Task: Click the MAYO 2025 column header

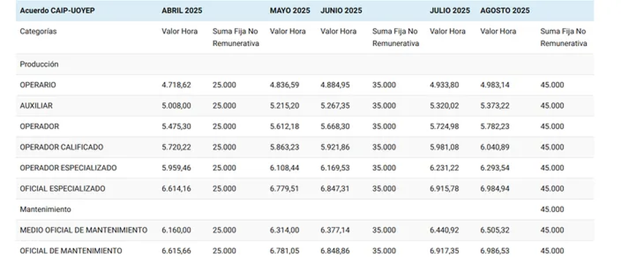Action: (x=290, y=11)
